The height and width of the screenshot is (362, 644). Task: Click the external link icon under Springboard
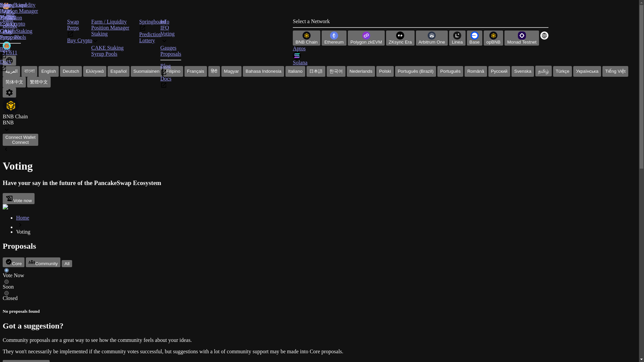click(142, 28)
